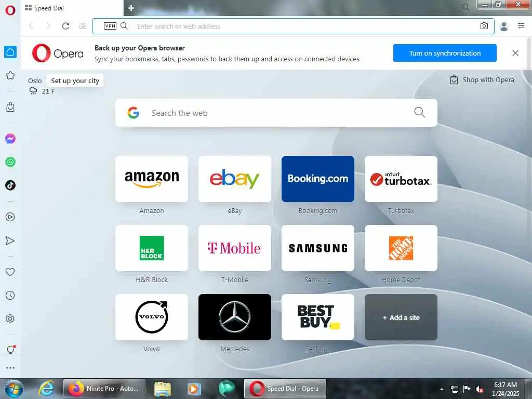Open the Player sidebar icon

click(10, 217)
